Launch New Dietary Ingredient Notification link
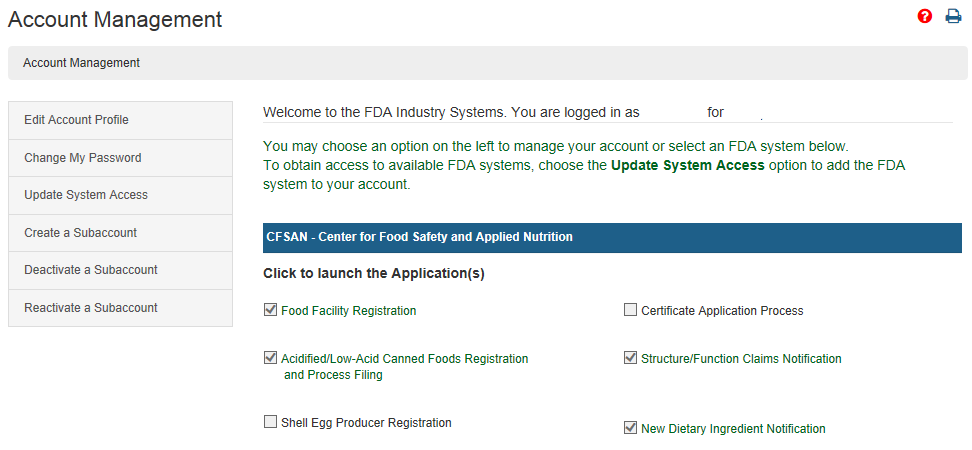The width and height of the screenshot is (972, 450). click(733, 429)
